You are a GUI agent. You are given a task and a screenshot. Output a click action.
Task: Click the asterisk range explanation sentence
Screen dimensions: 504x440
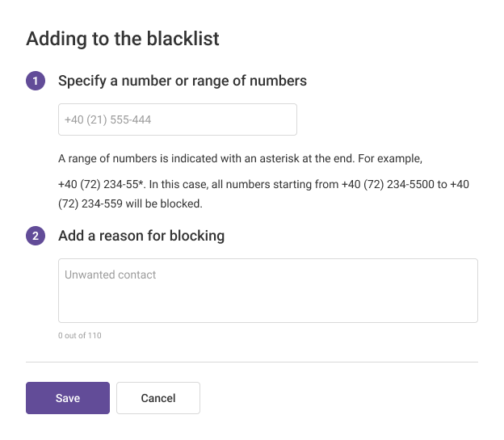click(240, 157)
